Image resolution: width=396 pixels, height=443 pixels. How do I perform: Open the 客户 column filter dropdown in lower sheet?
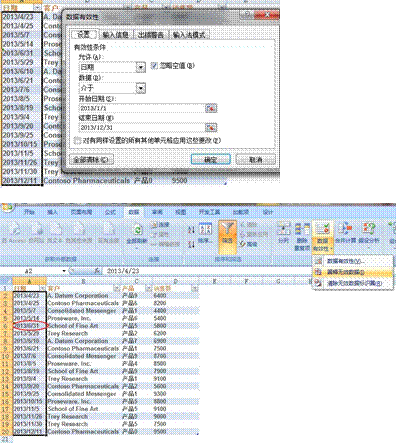[116, 288]
